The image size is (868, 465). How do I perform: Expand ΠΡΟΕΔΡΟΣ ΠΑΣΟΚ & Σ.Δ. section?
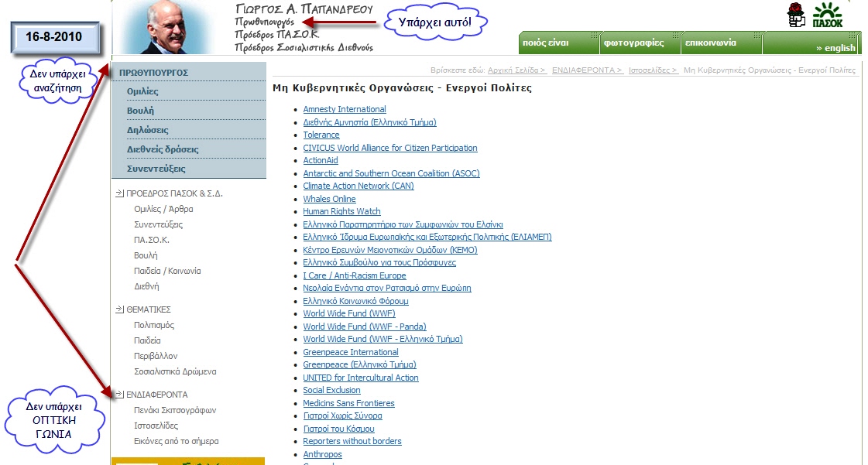[x=174, y=193]
